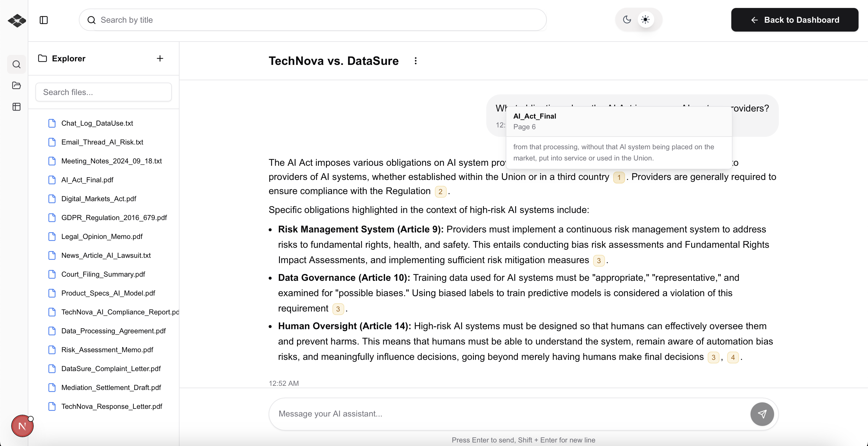Click citation 2 after Regulation
Image resolution: width=868 pixels, height=446 pixels.
click(440, 191)
